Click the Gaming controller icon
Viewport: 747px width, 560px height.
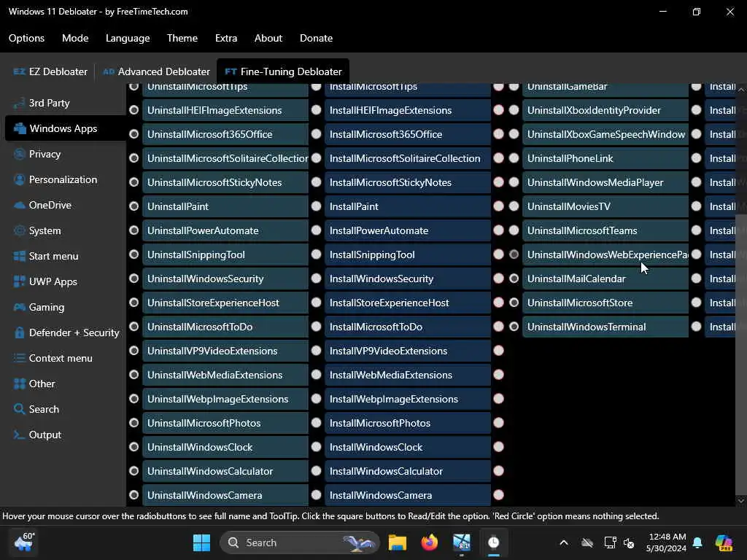click(19, 307)
